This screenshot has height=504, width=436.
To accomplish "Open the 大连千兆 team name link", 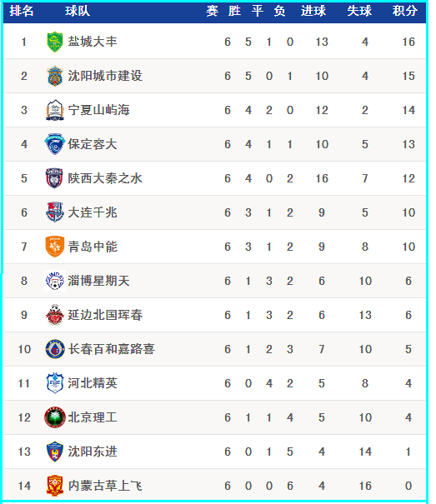I will pyautogui.click(x=93, y=212).
